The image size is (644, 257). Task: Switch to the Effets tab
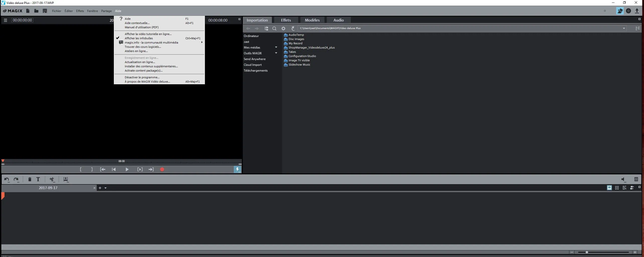(286, 20)
